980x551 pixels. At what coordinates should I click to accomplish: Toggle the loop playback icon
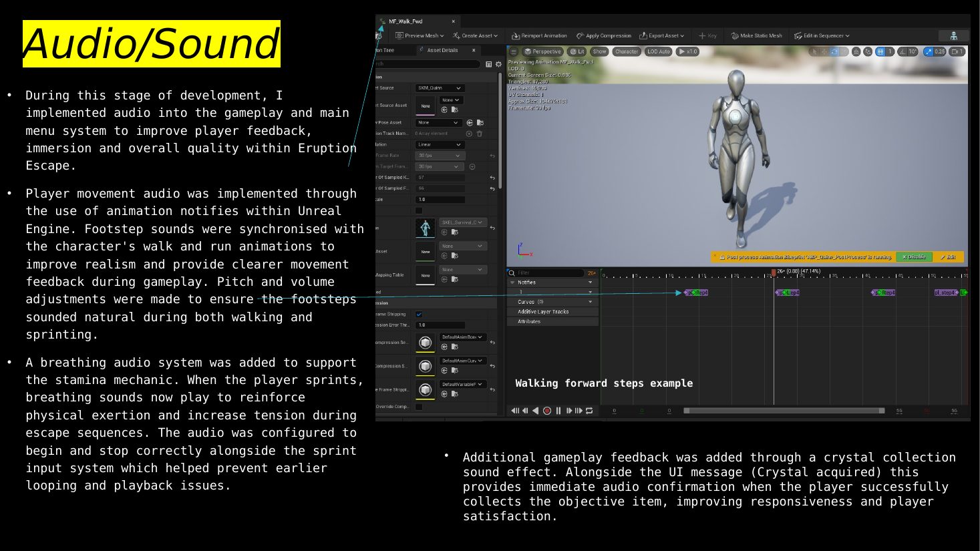[x=589, y=411]
